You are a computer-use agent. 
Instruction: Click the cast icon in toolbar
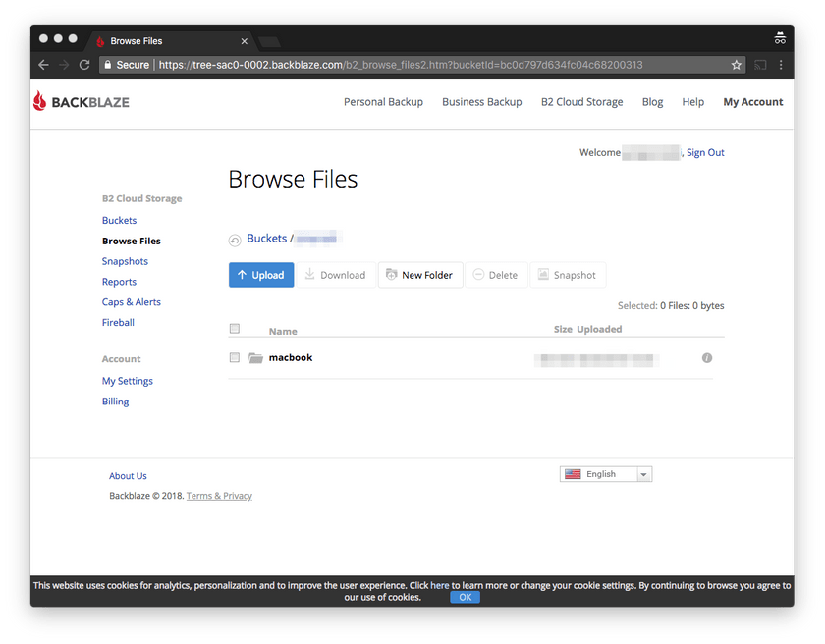click(x=760, y=65)
